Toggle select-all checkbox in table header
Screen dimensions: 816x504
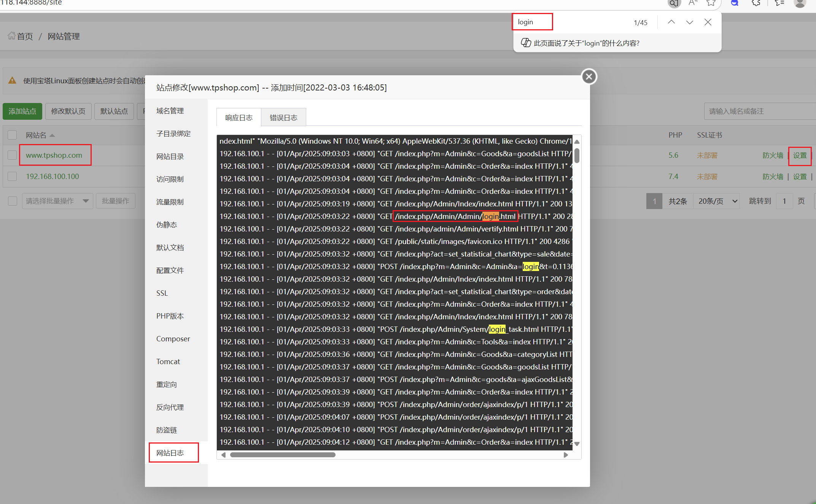point(12,135)
